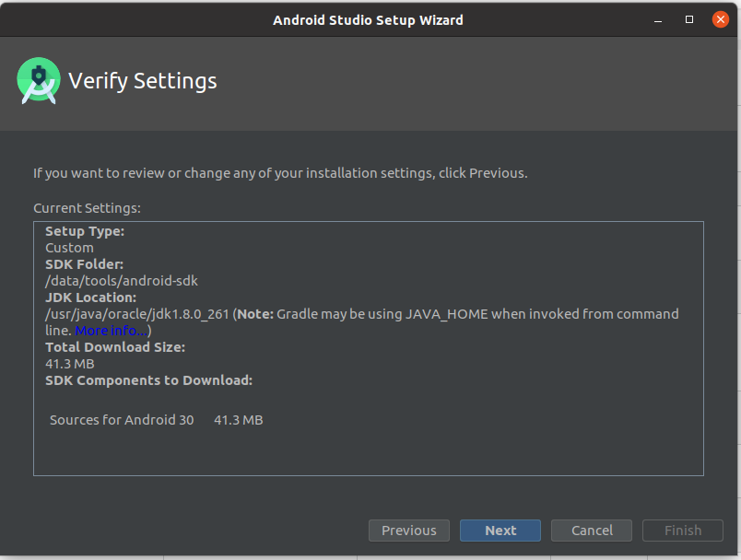Click the 41.3 MB total size value
Viewport: 741px width, 560px height.
pos(70,364)
